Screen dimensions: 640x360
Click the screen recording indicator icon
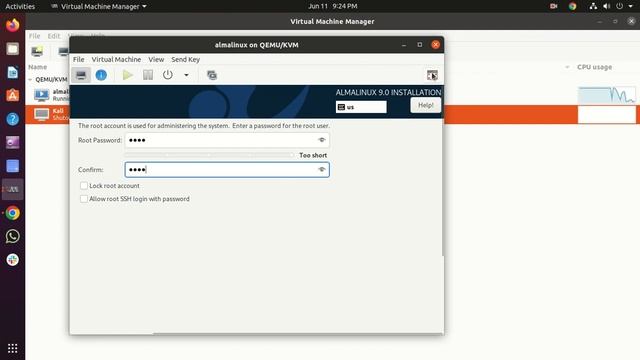point(553,6)
